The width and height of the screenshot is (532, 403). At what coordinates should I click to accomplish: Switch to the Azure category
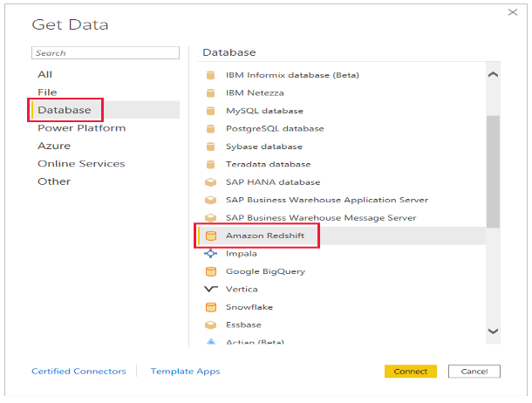[54, 146]
